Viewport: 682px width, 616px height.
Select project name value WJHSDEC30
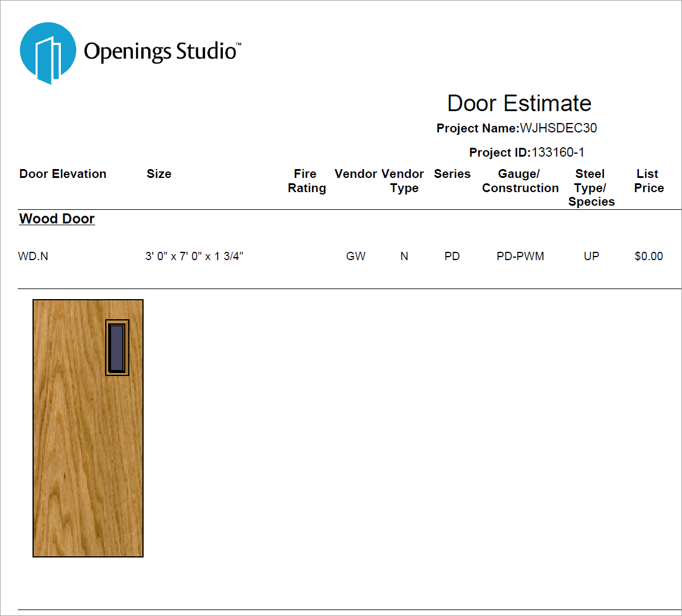[558, 128]
